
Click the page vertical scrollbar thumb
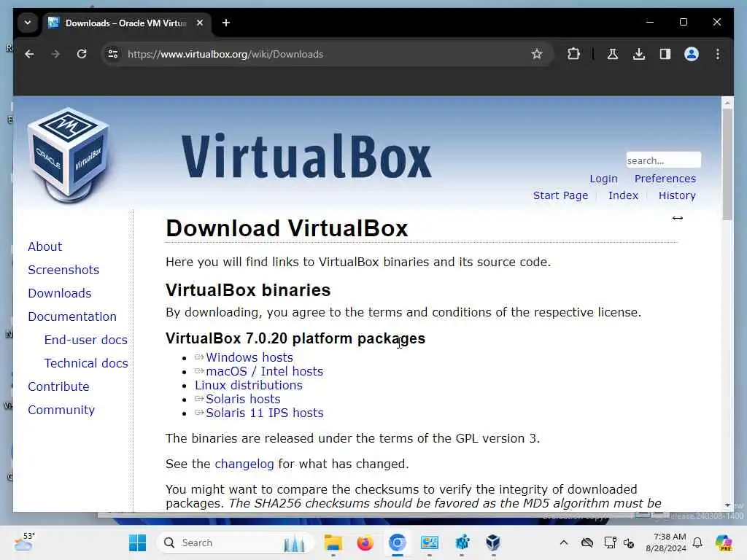[727, 164]
